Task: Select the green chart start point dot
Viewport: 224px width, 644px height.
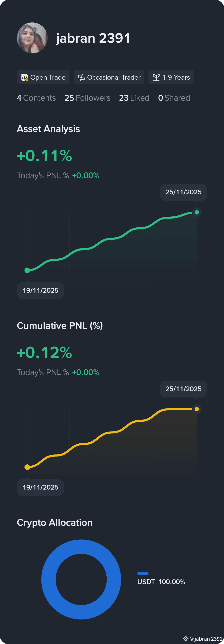Action: pyautogui.click(x=27, y=270)
